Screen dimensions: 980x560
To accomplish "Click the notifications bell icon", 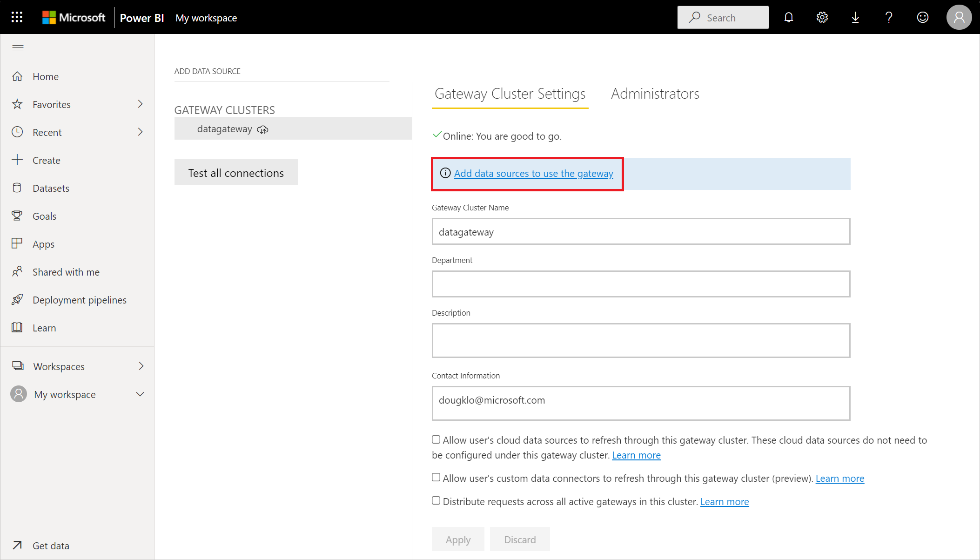I will [788, 17].
